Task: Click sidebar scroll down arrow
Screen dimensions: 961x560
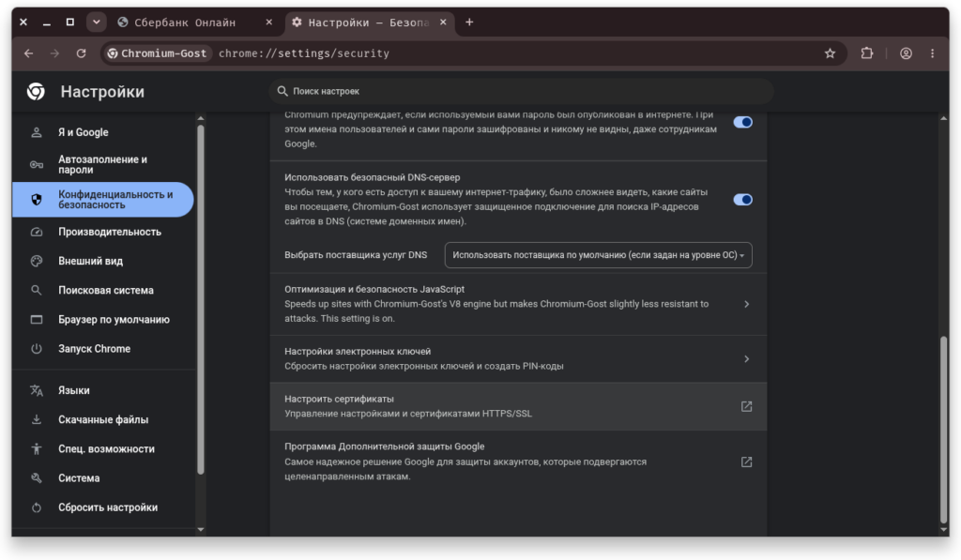Action: [x=201, y=529]
